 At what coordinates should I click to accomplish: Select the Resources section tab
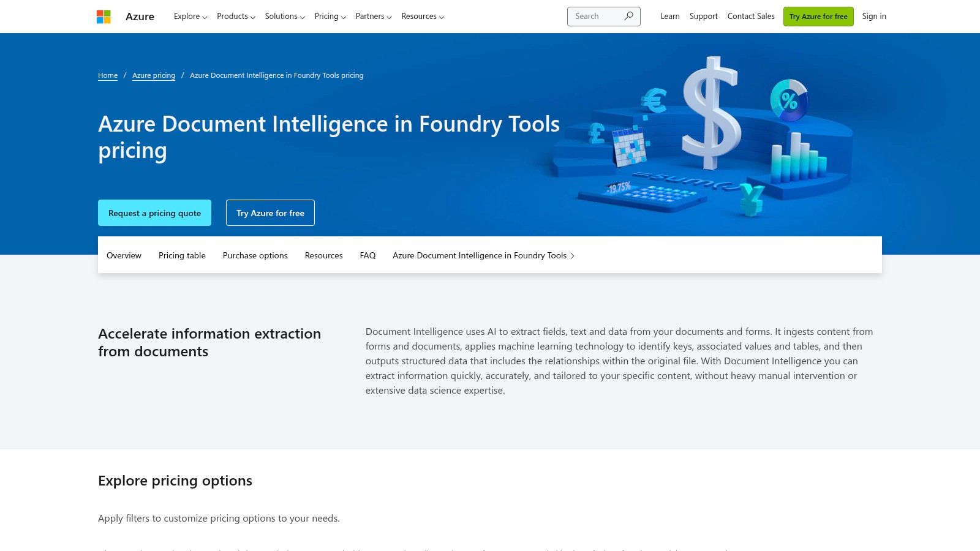(x=323, y=255)
